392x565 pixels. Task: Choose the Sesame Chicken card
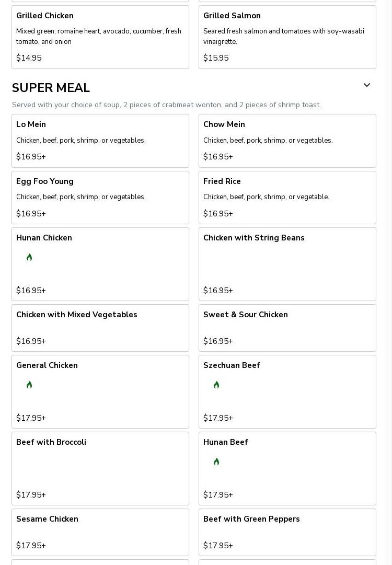[100, 532]
